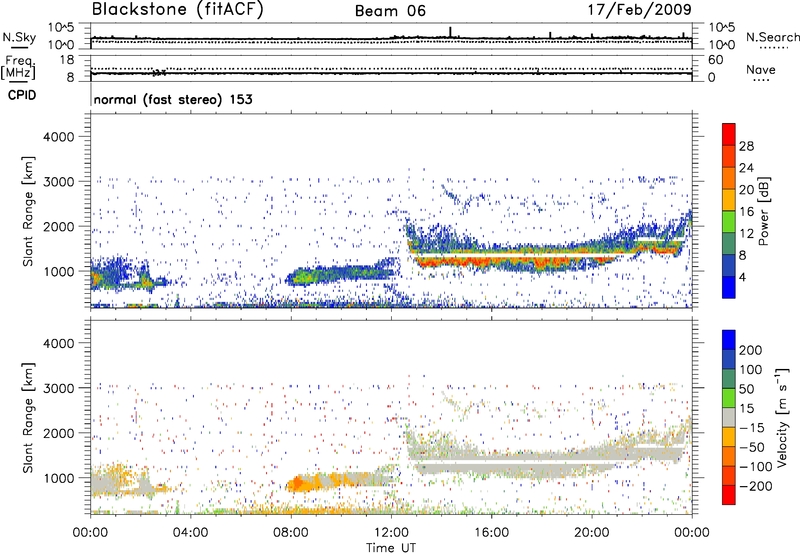Click the '20:00' time axis label
Image resolution: width=800 pixels, height=554 pixels.
(591, 533)
